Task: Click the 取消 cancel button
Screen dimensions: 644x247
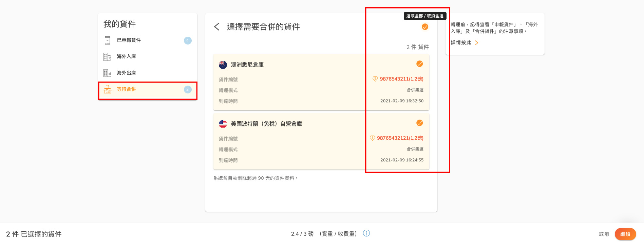Action: (604, 234)
